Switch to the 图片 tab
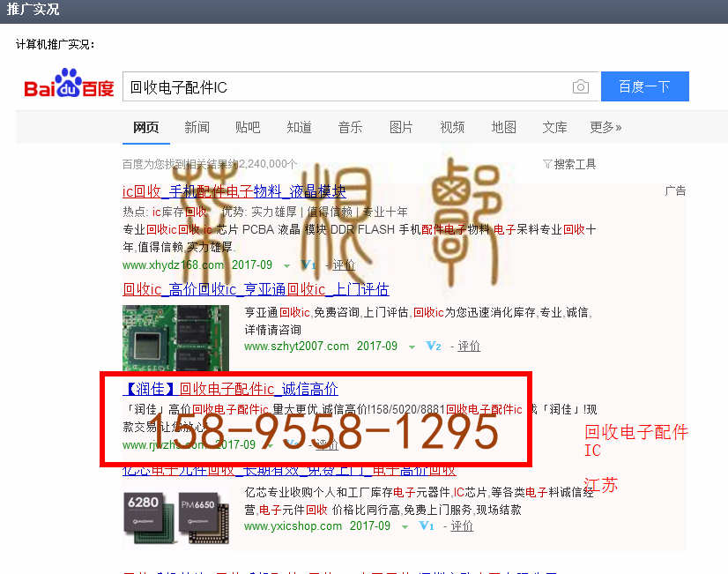 pos(401,127)
